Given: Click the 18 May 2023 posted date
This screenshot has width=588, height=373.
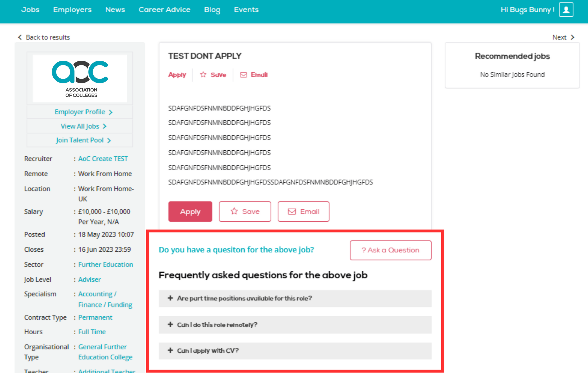Looking at the screenshot, I should click(x=106, y=234).
